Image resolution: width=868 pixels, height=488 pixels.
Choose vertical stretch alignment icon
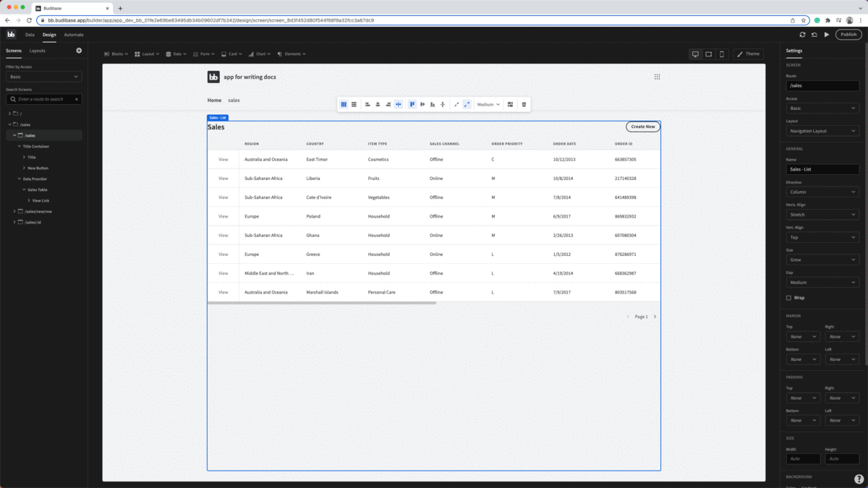point(443,104)
